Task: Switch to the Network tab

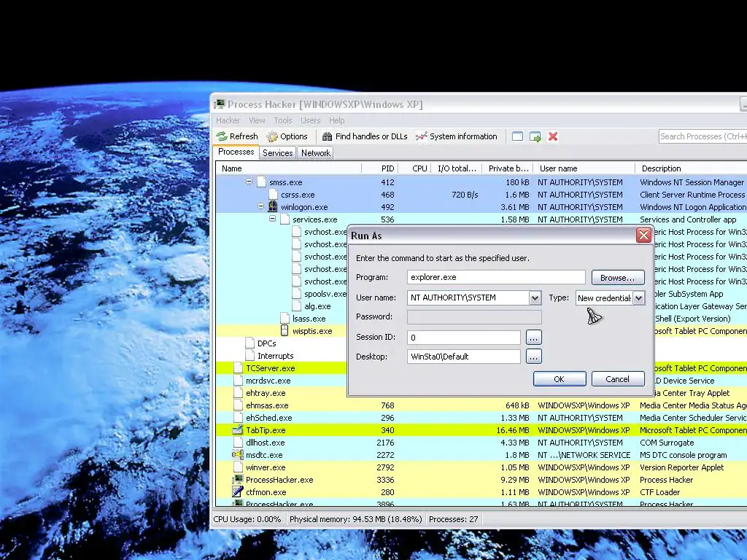Action: [315, 153]
